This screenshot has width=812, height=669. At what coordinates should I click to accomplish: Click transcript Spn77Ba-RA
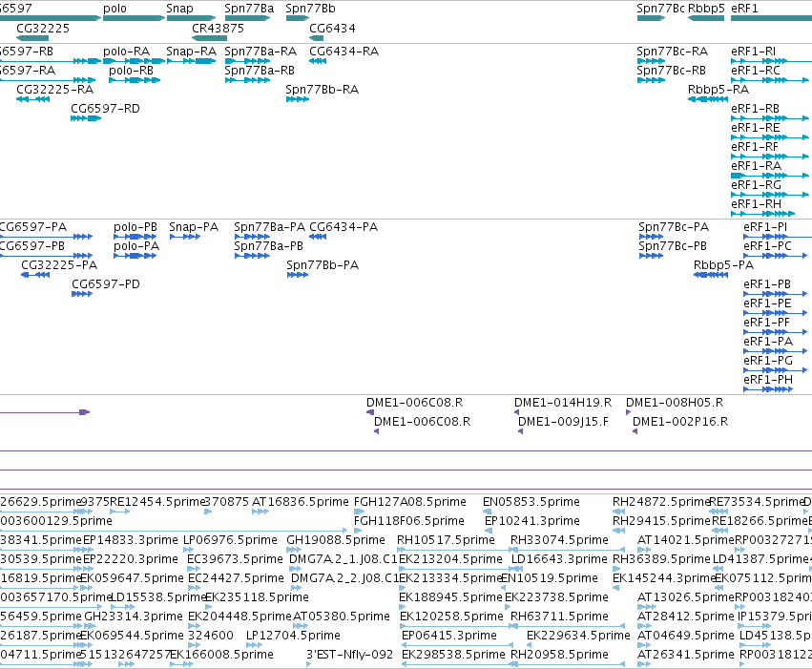click(260, 52)
